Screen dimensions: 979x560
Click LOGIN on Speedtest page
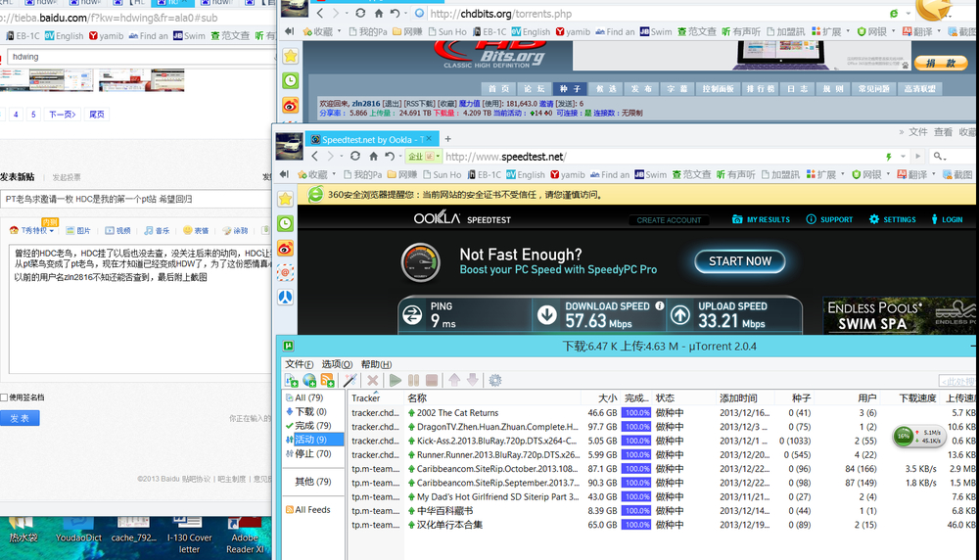click(947, 219)
